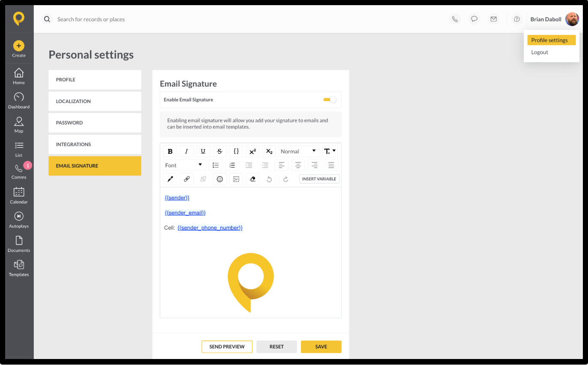The image size is (588, 365).
Task: Open the text size dropdown
Action: point(330,151)
